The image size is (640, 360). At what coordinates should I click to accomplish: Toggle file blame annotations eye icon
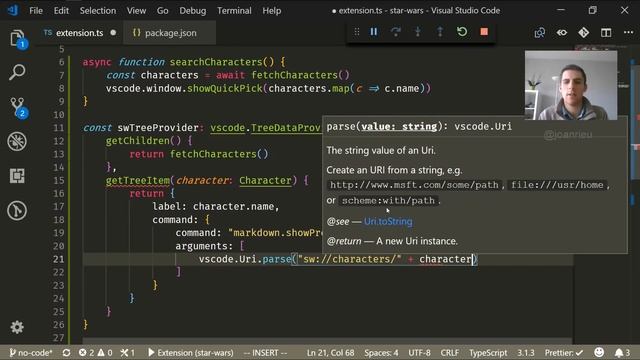click(562, 33)
